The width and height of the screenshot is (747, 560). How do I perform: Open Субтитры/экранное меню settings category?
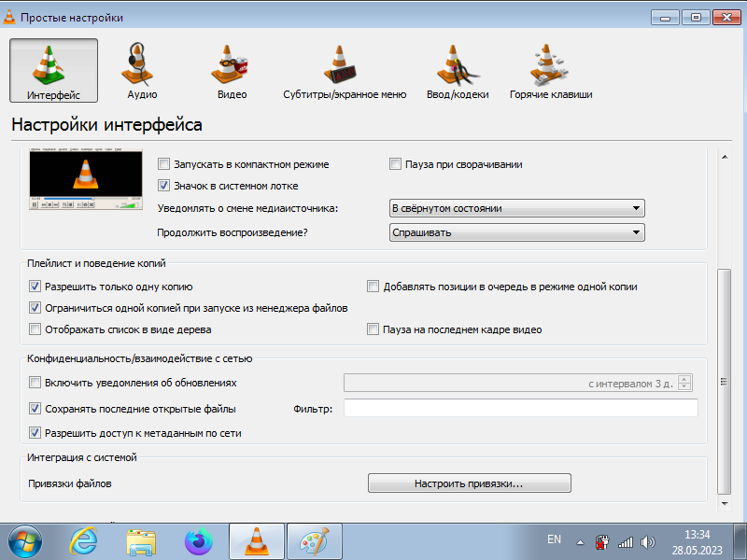point(345,71)
